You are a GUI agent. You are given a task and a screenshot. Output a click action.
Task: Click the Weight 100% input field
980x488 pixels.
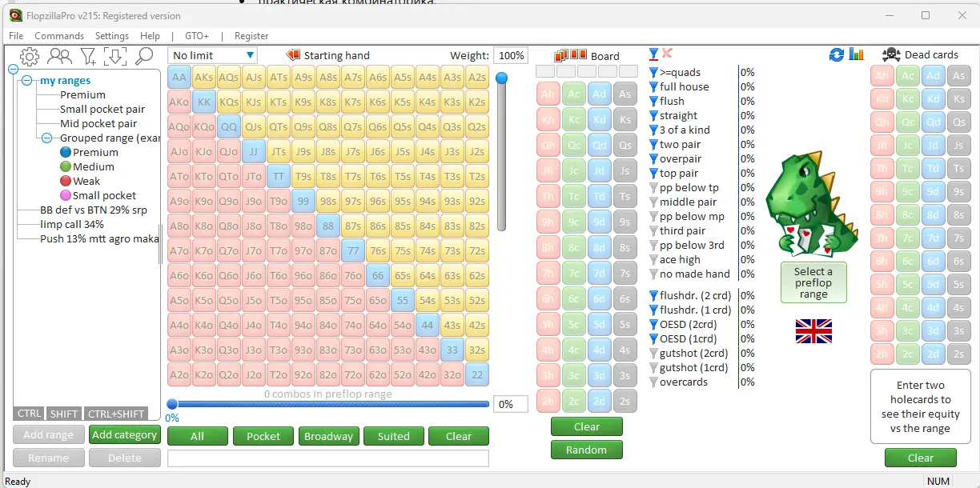pyautogui.click(x=510, y=55)
